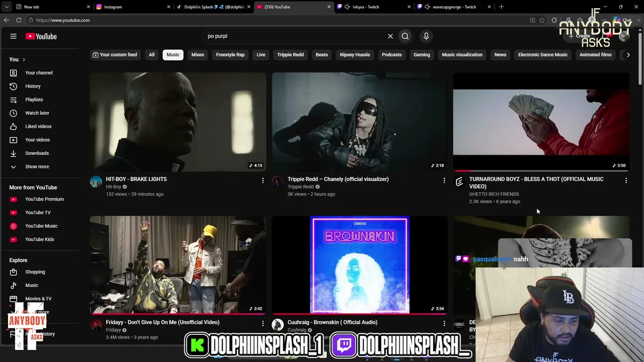
Task: Open Friday - Don't Give Up On Me title
Action: click(163, 322)
